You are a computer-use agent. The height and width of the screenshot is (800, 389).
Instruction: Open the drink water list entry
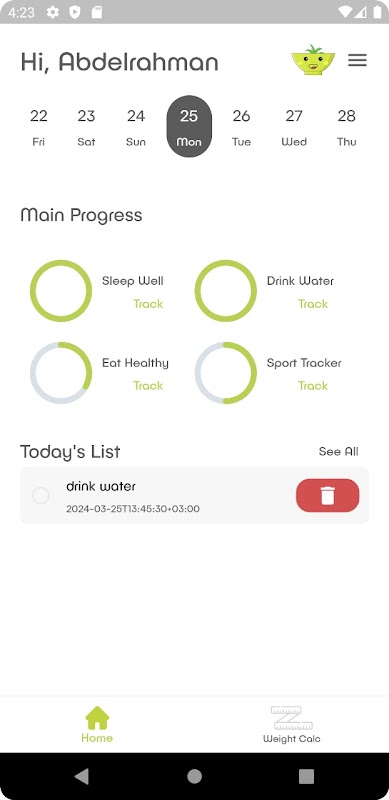(194, 495)
